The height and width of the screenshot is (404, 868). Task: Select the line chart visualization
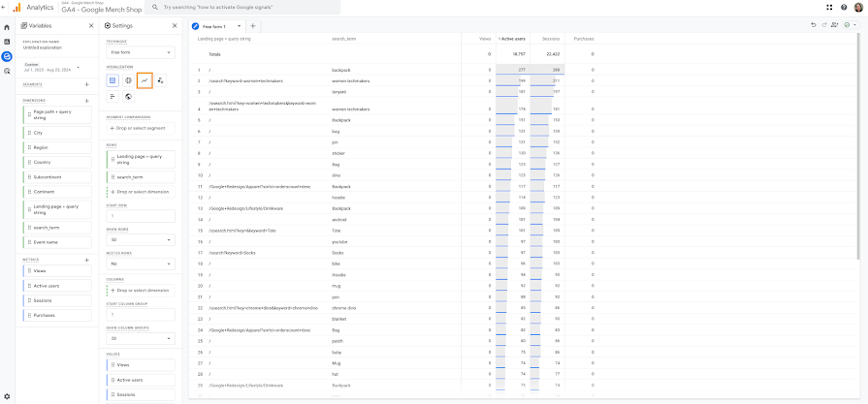(145, 80)
